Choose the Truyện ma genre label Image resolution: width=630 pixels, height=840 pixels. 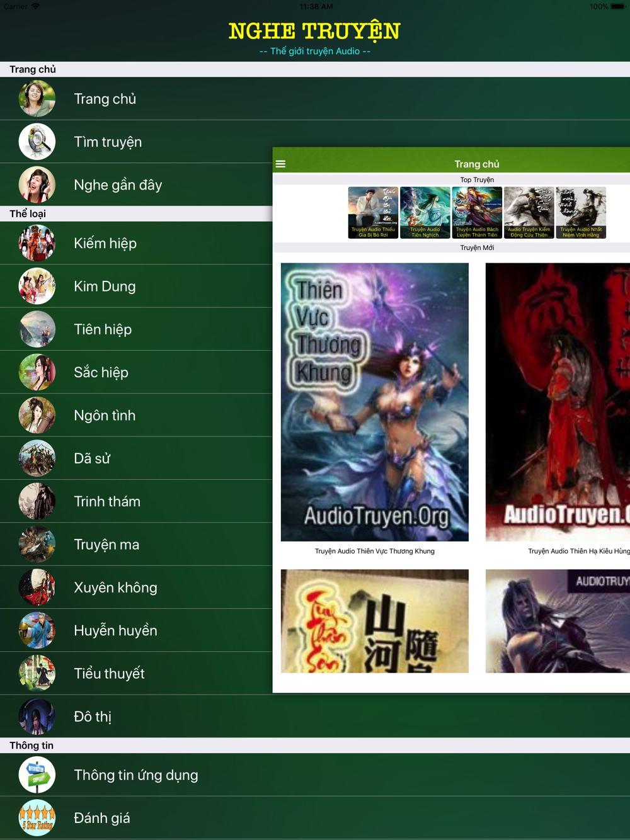[106, 544]
